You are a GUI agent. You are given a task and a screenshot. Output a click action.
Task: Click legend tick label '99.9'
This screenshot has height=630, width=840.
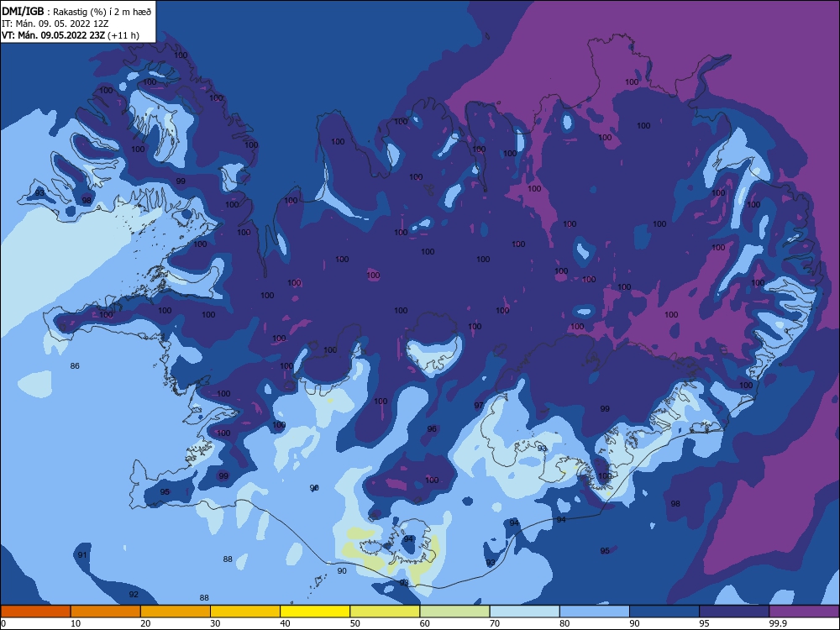pyautogui.click(x=778, y=623)
